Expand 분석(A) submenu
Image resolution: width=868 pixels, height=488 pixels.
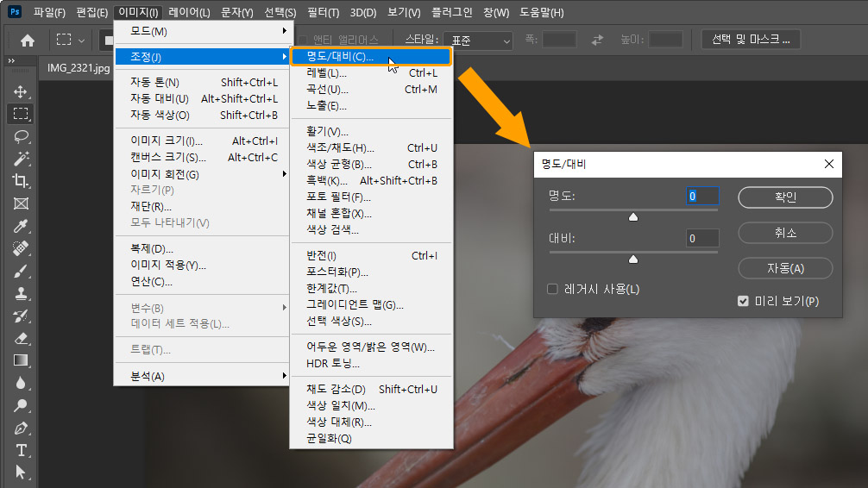[x=203, y=376]
